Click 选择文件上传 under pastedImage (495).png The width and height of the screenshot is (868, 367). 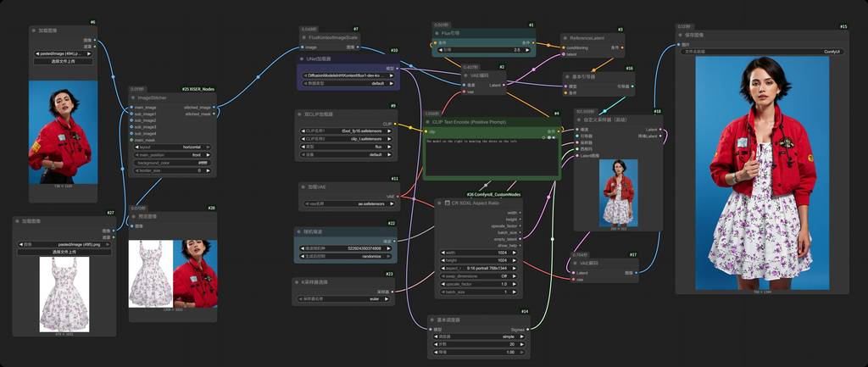pyautogui.click(x=64, y=252)
